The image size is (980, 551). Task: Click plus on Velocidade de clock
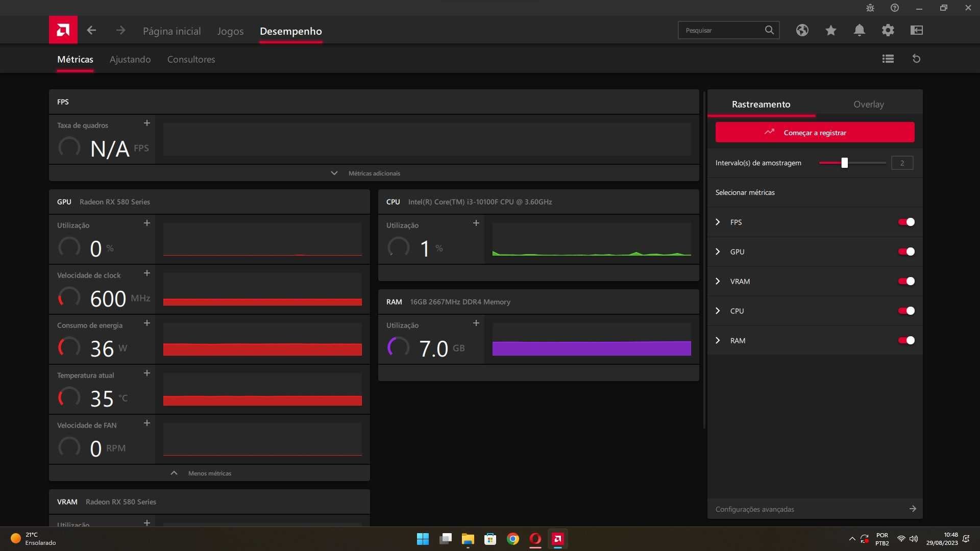[x=147, y=273]
